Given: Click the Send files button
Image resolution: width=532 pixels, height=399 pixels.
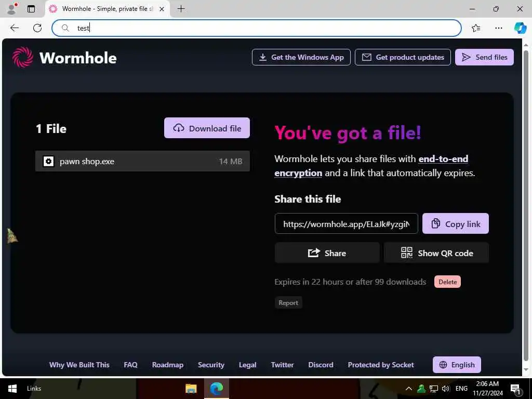Looking at the screenshot, I should click(x=484, y=57).
